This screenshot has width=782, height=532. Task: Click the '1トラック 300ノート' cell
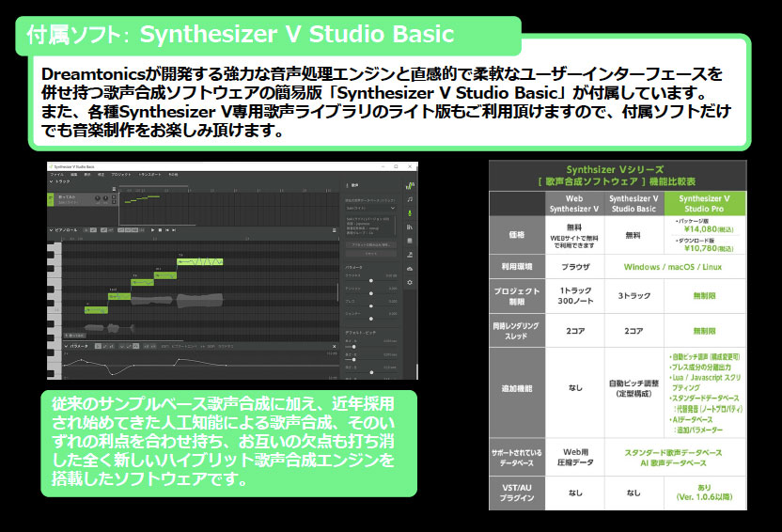pos(575,296)
